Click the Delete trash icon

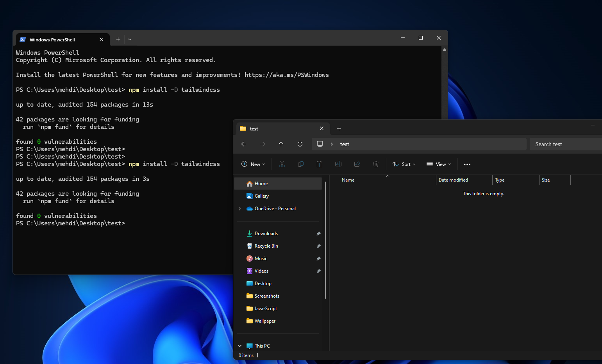[376, 164]
